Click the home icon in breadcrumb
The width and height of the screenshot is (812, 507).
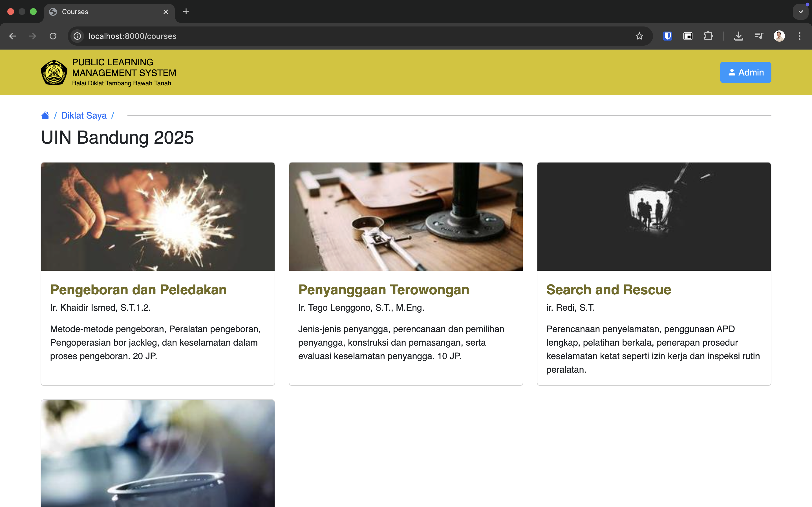coord(45,115)
